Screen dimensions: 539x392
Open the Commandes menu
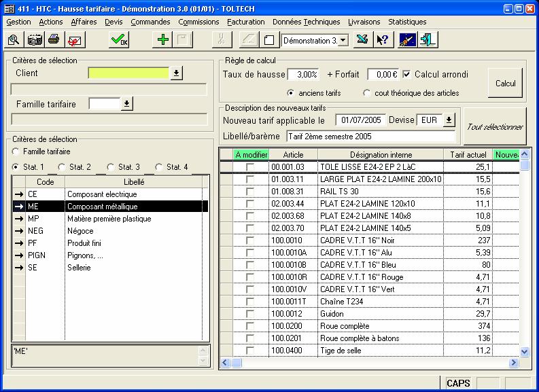point(151,22)
